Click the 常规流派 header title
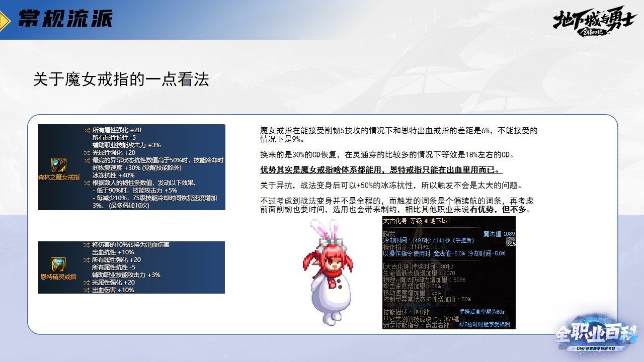The height and width of the screenshot is (362, 644). [x=65, y=19]
